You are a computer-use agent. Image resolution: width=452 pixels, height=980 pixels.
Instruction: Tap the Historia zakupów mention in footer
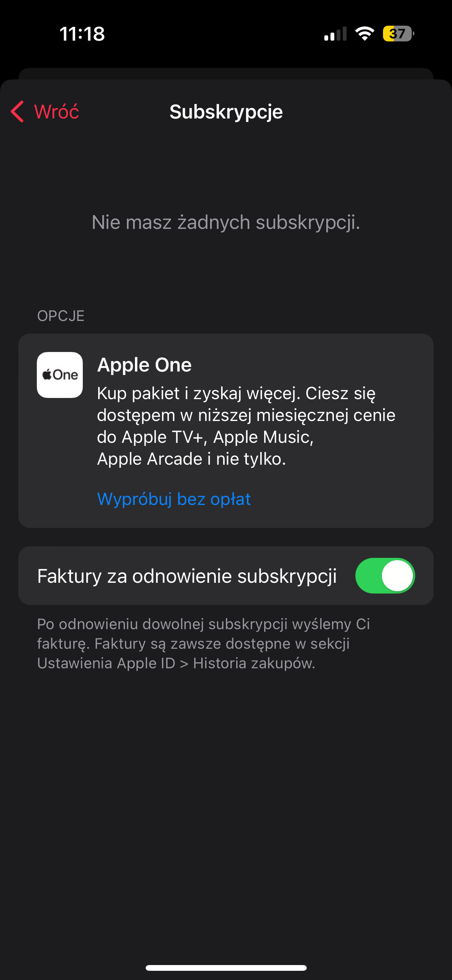[254, 663]
